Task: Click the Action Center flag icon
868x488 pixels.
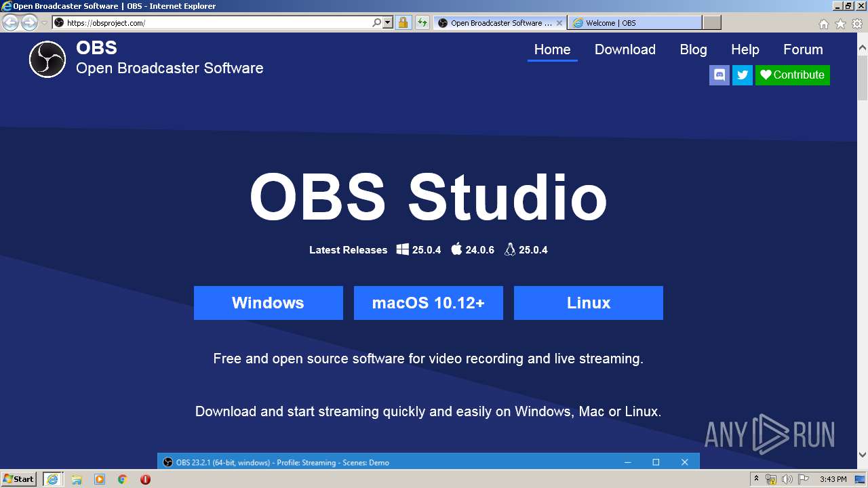Action: 805,479
